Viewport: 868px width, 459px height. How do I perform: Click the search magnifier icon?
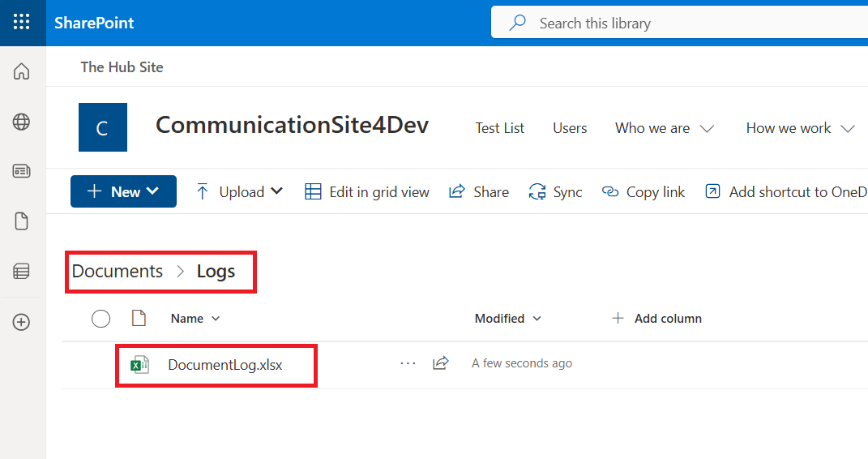pos(518,23)
